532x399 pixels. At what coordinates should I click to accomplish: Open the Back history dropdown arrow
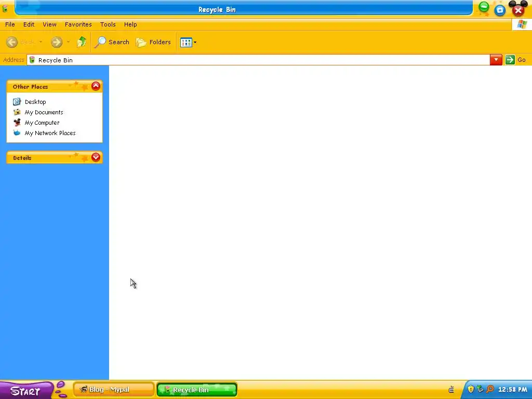click(x=41, y=42)
